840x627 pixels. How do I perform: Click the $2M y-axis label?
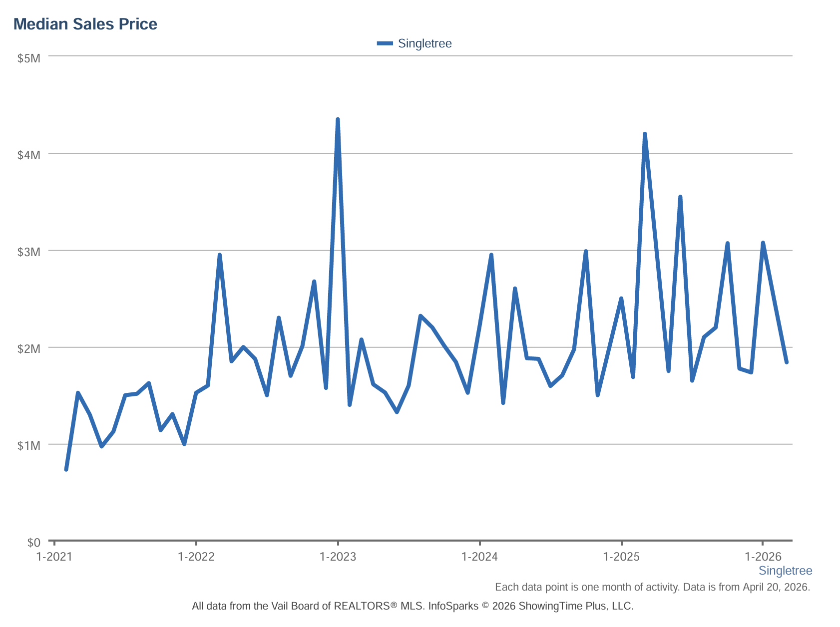point(29,349)
